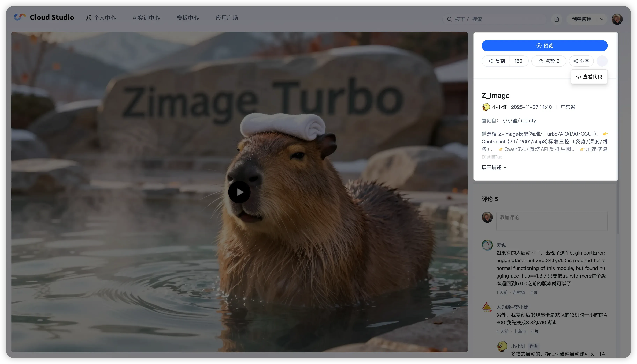Click the 小小谁 author avatar under Z_image
The image size is (637, 364).
click(x=486, y=107)
